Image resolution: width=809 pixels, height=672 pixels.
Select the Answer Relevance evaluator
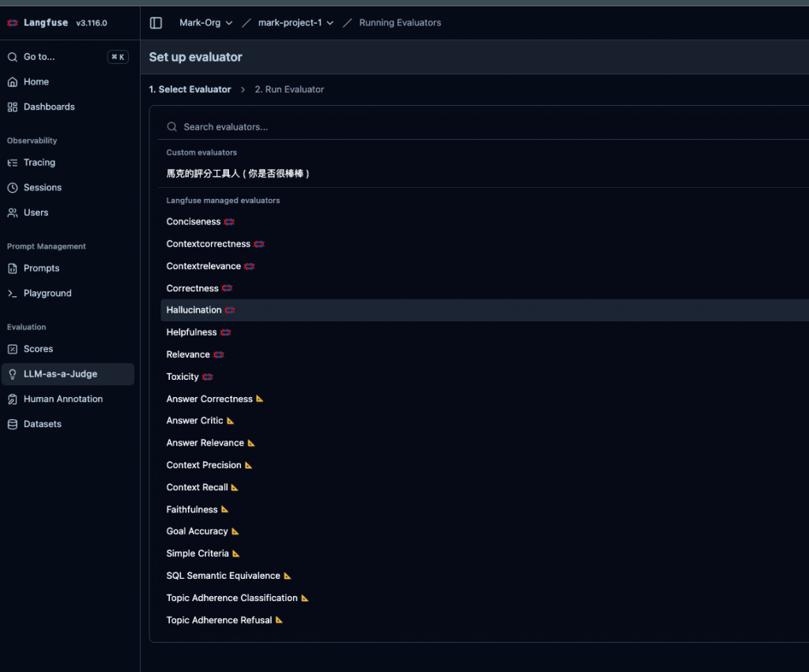[x=485, y=443]
